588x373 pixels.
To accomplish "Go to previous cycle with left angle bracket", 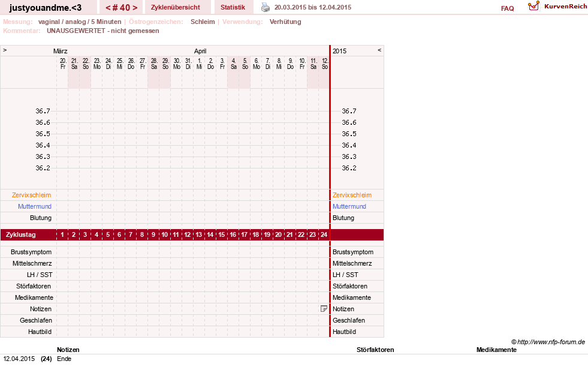I will click(x=108, y=8).
